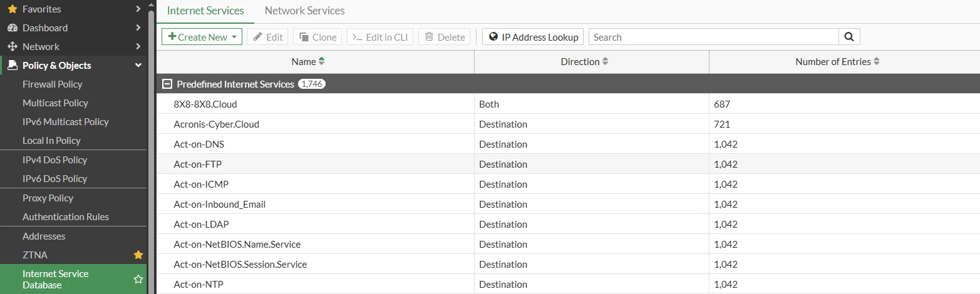
Task: Select Act-on-NetBIOS.Name.Service row
Action: click(x=568, y=244)
